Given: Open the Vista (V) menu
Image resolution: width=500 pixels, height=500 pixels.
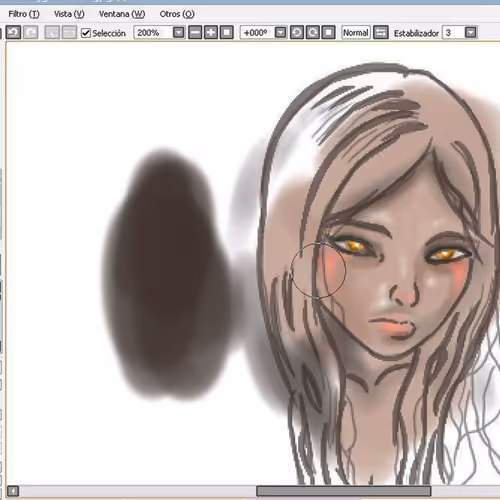Looking at the screenshot, I should [x=69, y=14].
